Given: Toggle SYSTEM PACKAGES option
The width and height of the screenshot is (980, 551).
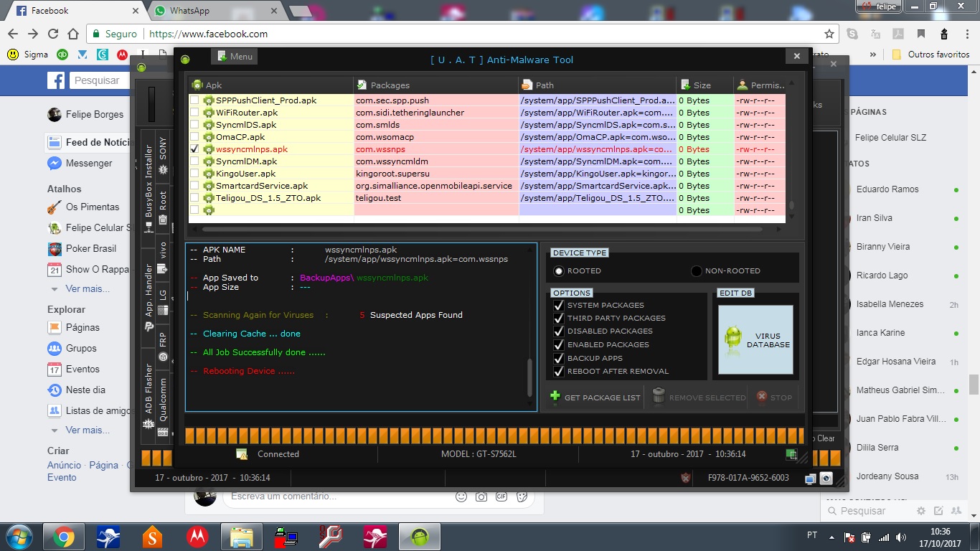Looking at the screenshot, I should click(x=559, y=305).
